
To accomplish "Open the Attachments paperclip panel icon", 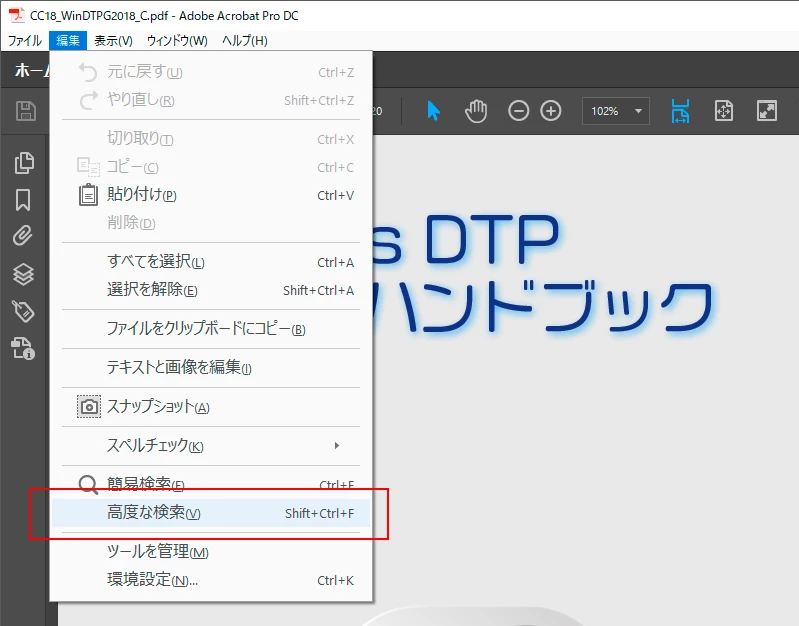I will (x=23, y=236).
